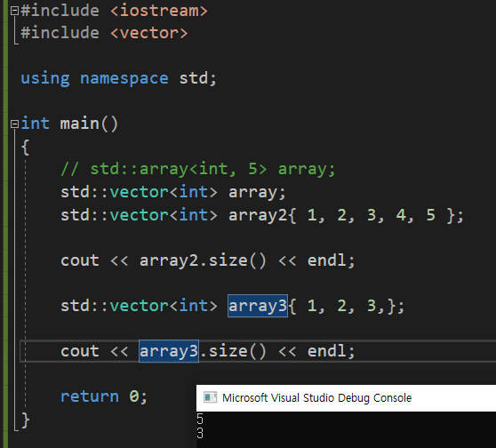Click the using namespace std; line

pyautogui.click(x=118, y=78)
